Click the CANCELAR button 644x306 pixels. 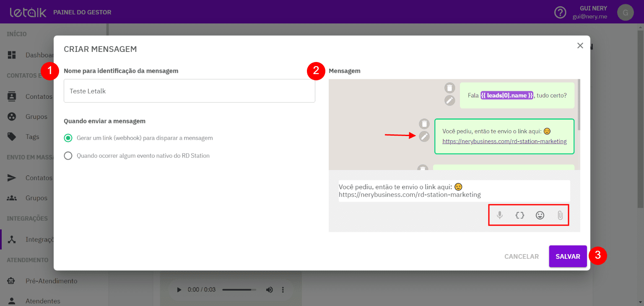(521, 256)
